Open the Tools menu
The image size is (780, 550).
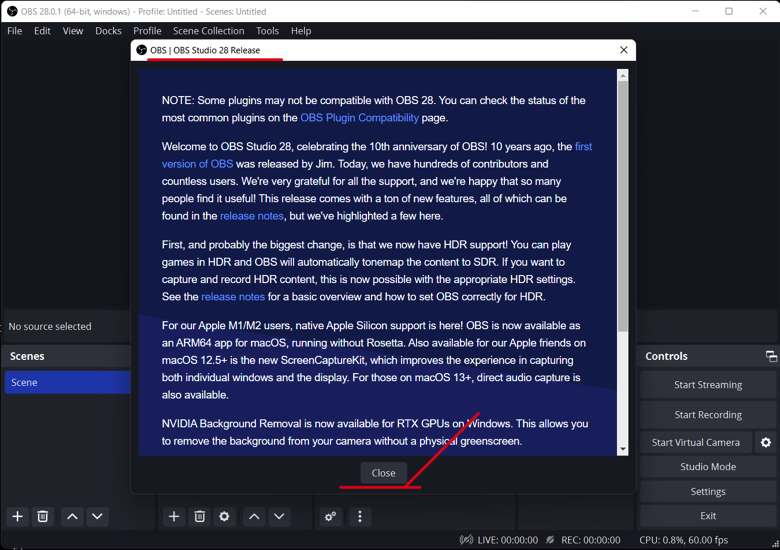[x=268, y=31]
